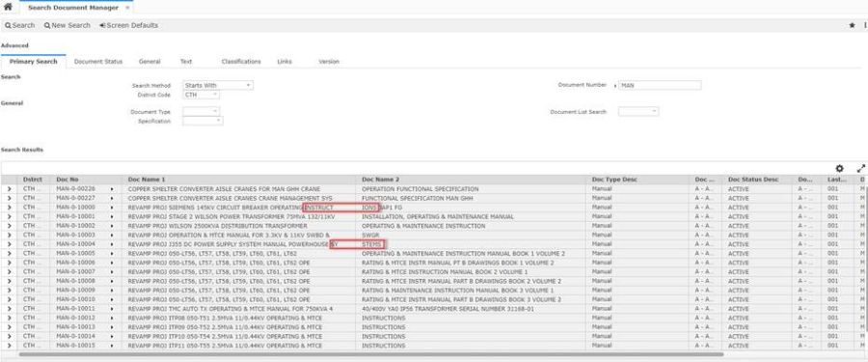
Task: Open the Text tab
Action: coord(186,62)
